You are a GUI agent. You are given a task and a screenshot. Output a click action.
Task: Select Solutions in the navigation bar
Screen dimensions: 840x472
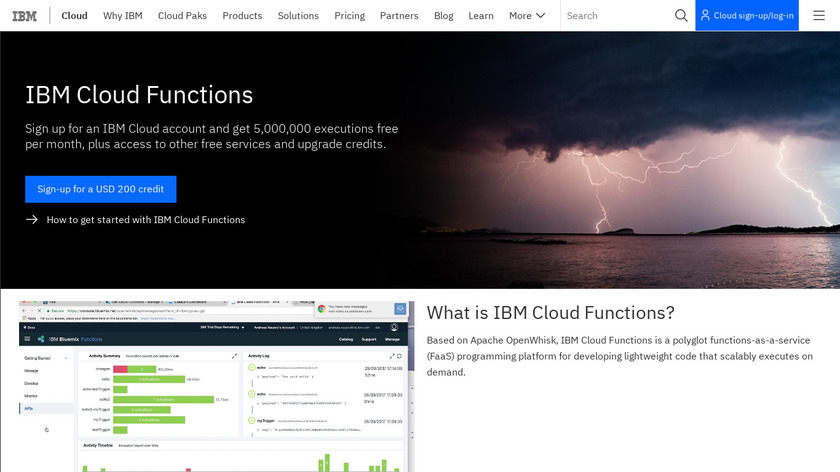pyautogui.click(x=298, y=16)
